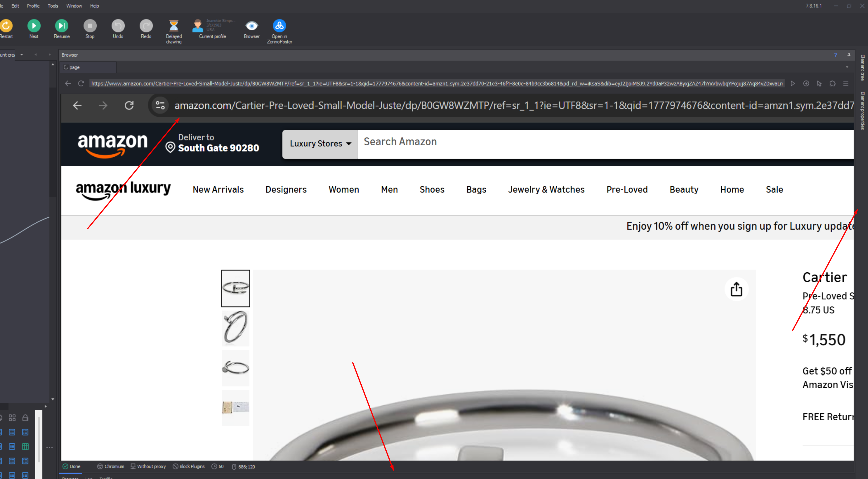
Task: Click the mouse coordinates 686;120 status item
Action: [x=243, y=467]
